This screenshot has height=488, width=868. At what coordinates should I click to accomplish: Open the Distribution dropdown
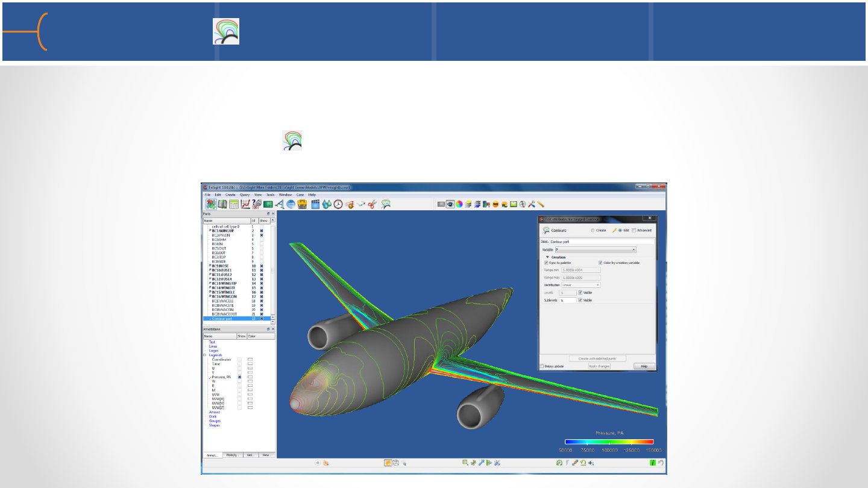point(580,285)
